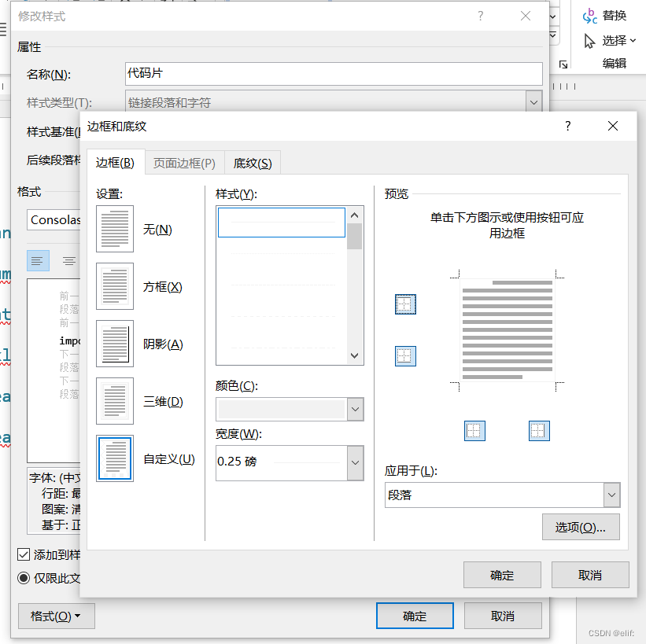Close the Borders and Shading dialog

coord(613,126)
